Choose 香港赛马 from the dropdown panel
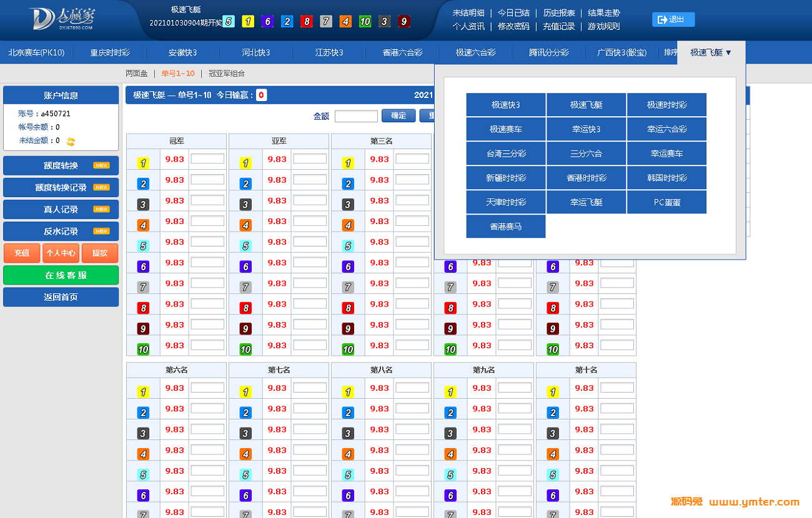Screen dimensions: 812x518 click(506, 227)
